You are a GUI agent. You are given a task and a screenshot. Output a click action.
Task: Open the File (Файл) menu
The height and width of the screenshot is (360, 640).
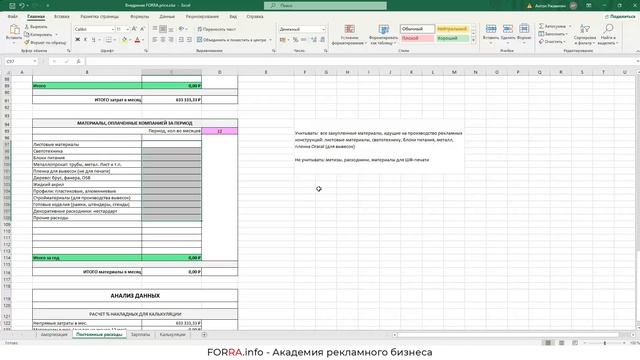[x=13, y=17]
